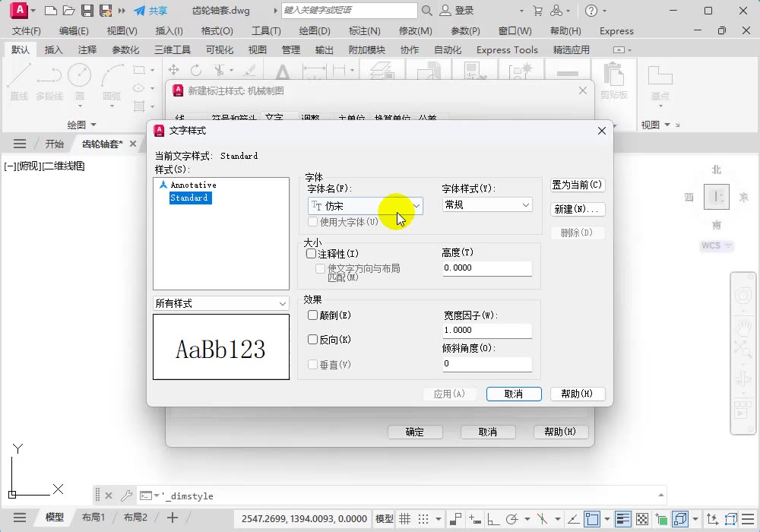
Task: Add new layout with plus icon
Action: pos(172,518)
